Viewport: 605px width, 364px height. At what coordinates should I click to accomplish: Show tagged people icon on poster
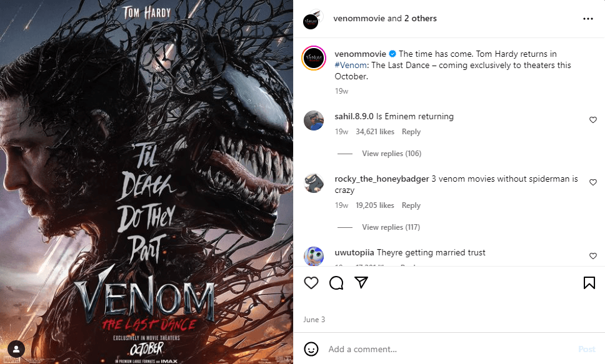(x=16, y=350)
